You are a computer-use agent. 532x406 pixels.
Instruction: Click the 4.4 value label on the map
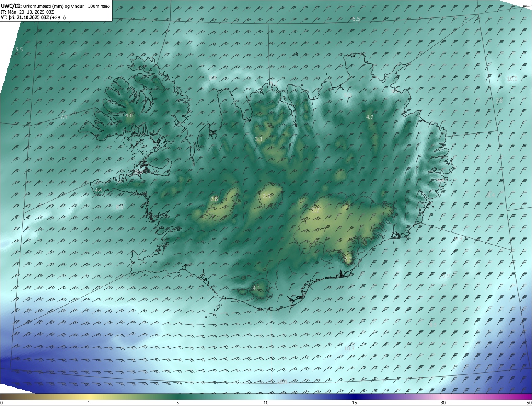click(x=99, y=190)
